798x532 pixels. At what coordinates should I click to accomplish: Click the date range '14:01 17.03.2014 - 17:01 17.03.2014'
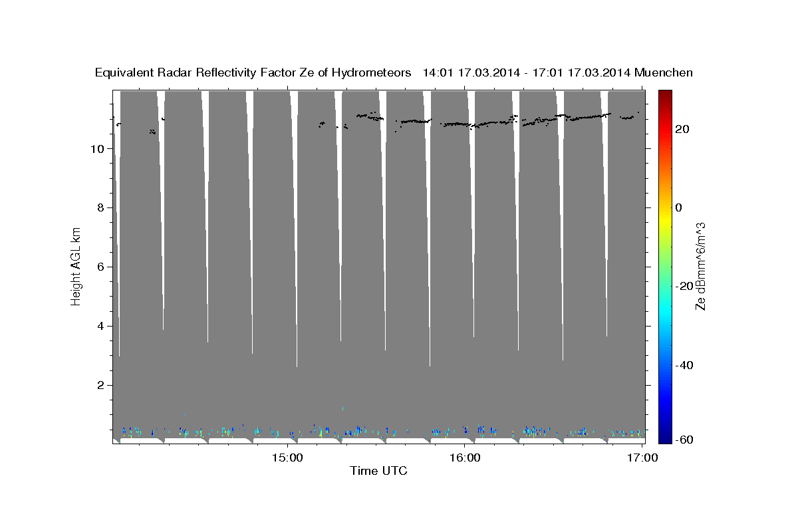526,73
